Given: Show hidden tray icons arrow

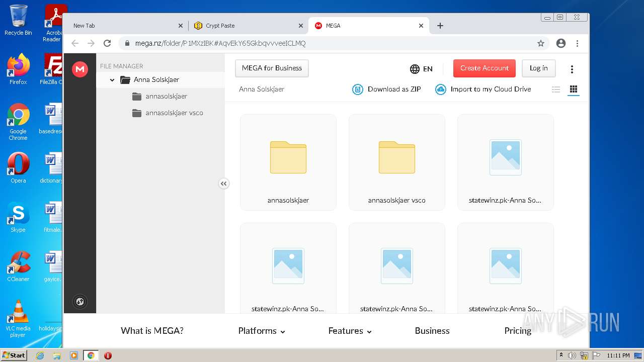Looking at the screenshot, I should point(561,355).
